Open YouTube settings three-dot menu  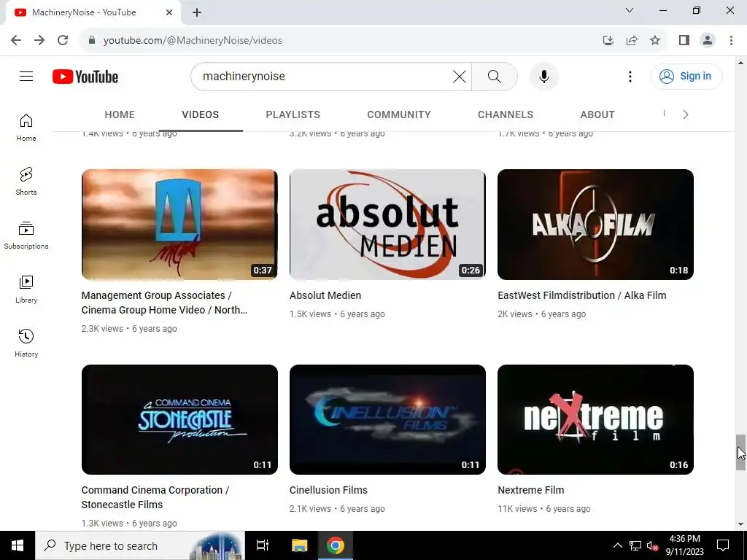click(x=630, y=76)
